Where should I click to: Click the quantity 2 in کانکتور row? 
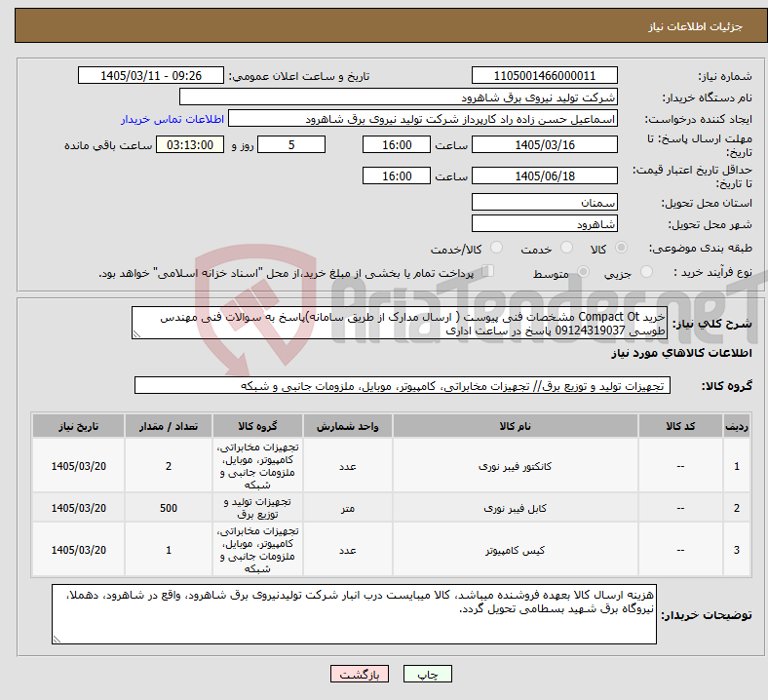click(x=168, y=466)
